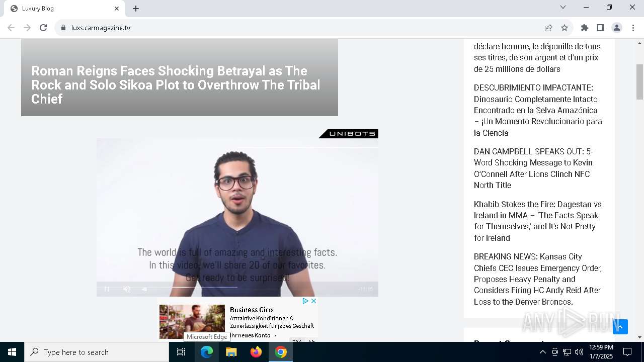This screenshot has height=362, width=644.
Task: Switch to Chrome on taskbar
Action: [x=281, y=352]
